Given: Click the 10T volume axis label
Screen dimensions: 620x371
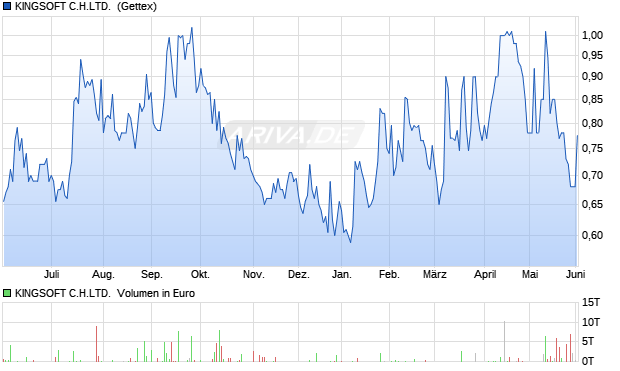Looking at the screenshot, I should click(591, 322).
